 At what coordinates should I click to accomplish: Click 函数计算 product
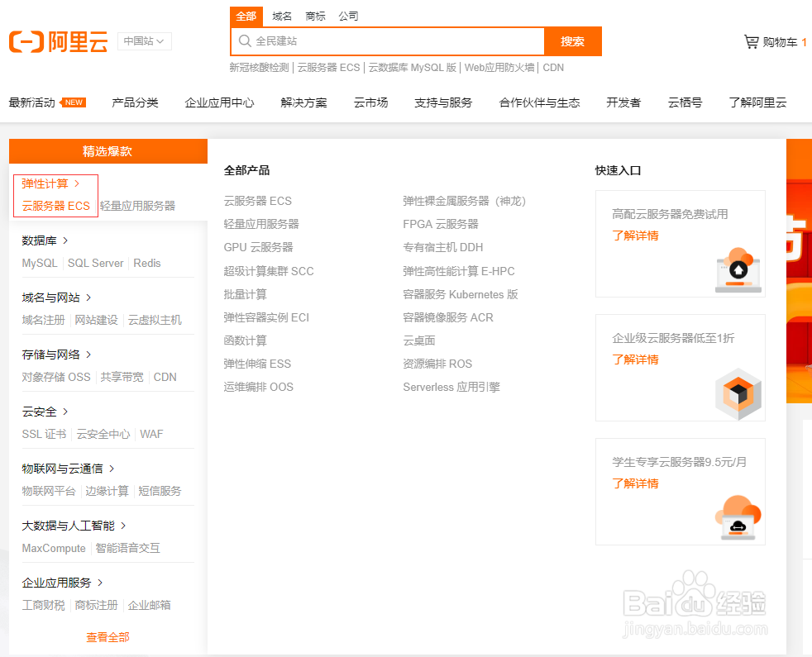tap(245, 340)
